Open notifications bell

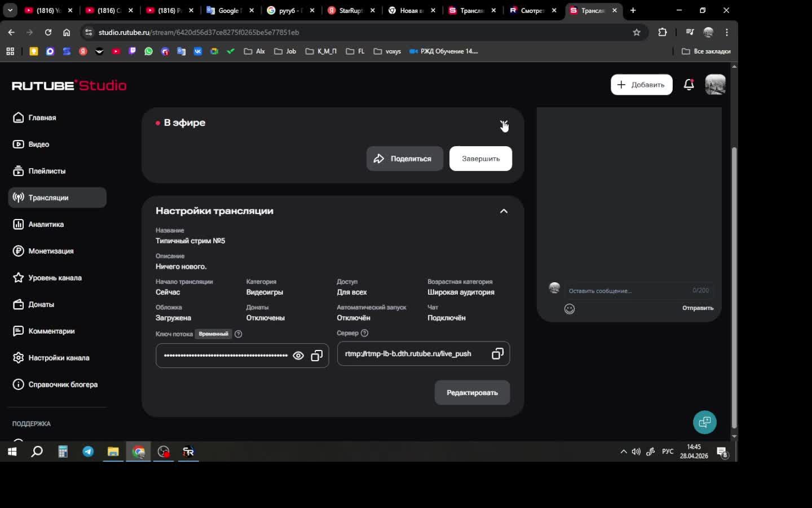689,85
